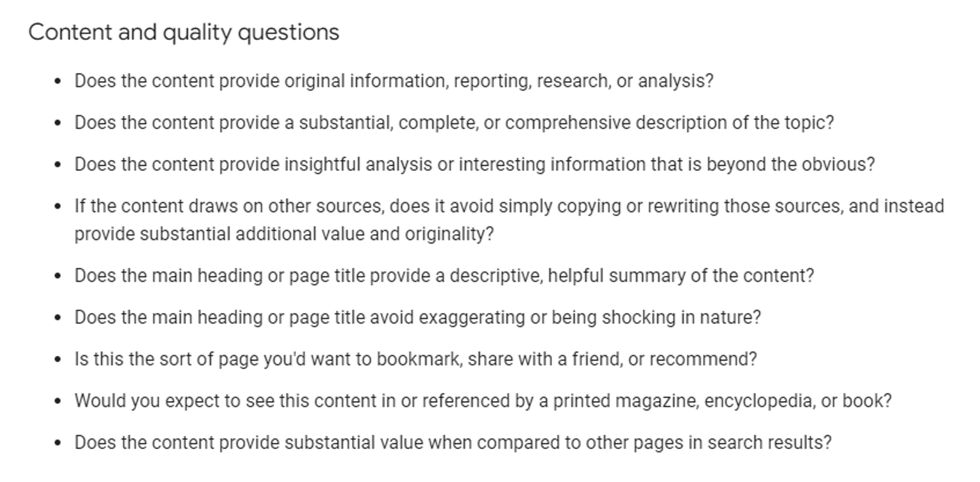Image resolution: width=980 pixels, height=482 pixels.
Task: Click the bullet dot before the bookmark question
Action: pos(58,359)
